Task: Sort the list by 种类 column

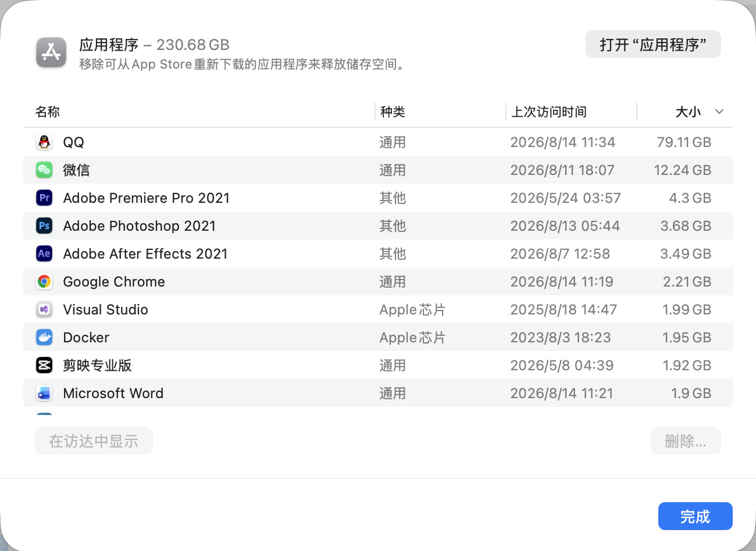Action: point(393,112)
